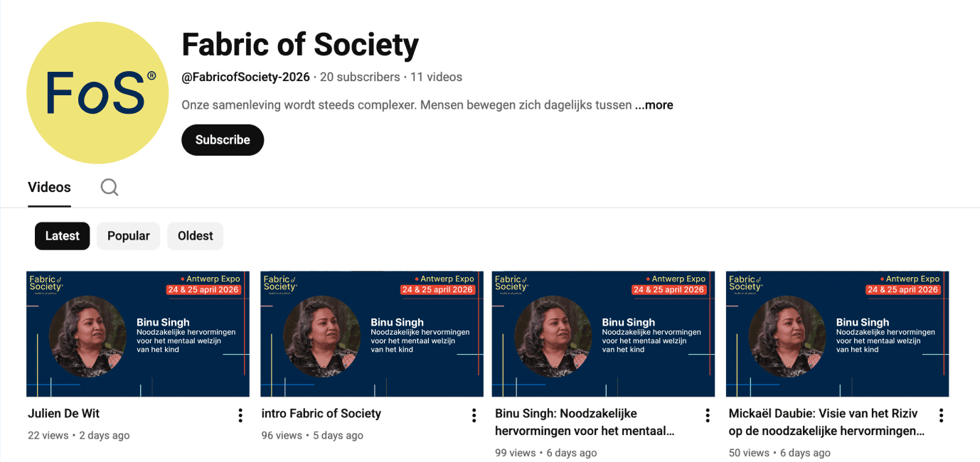Open the Mickaël Daubie video thumbnail
This screenshot has height=462, width=980.
[x=837, y=333]
